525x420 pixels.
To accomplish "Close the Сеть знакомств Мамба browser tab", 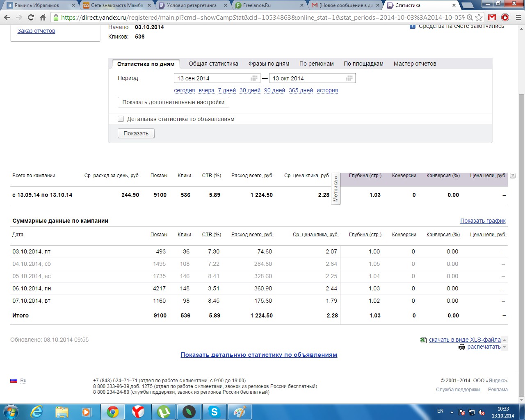I will click(150, 5).
